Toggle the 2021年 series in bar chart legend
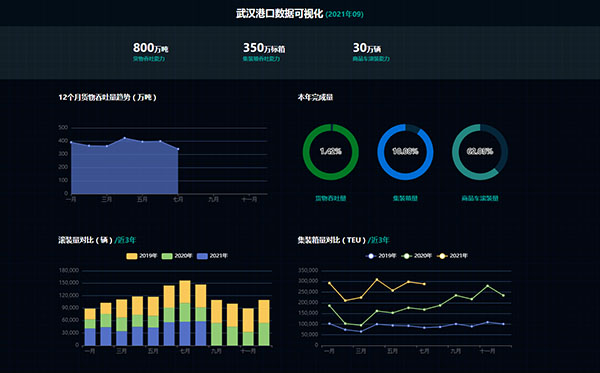This screenshot has height=373, width=600. 212,256
